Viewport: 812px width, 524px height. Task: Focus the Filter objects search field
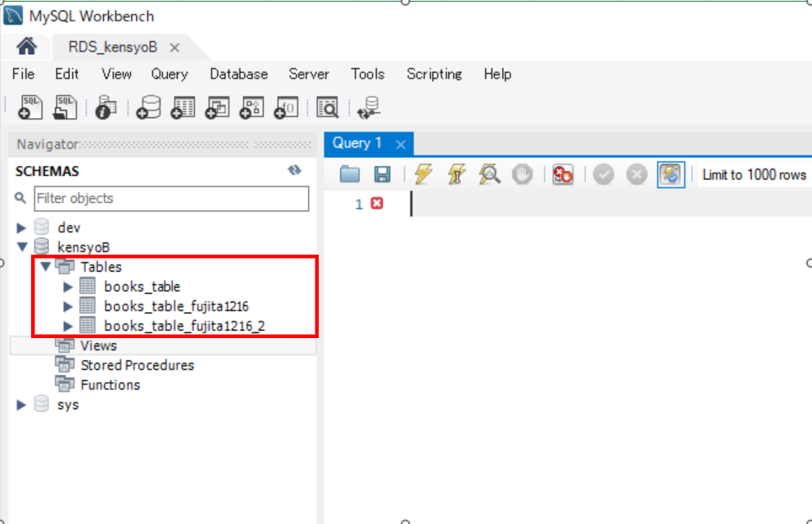171,198
